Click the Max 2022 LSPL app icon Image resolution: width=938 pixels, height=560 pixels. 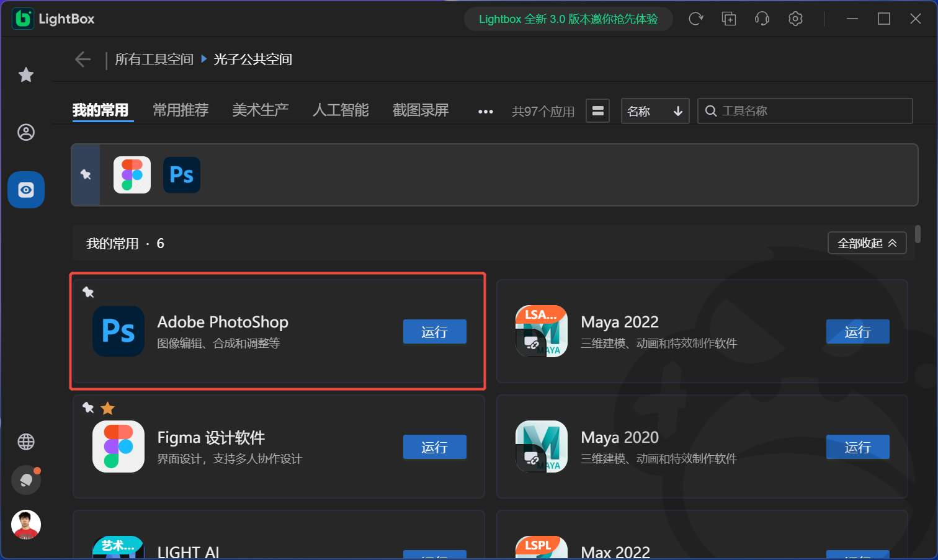tap(542, 548)
